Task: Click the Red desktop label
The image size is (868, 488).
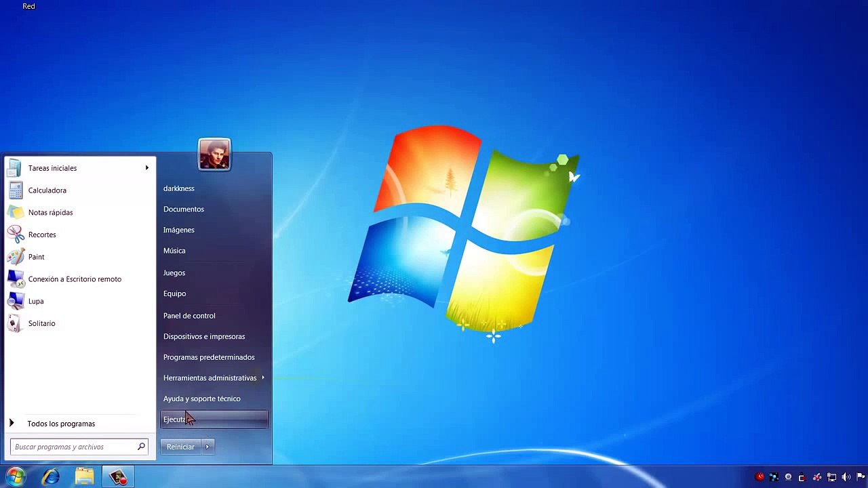Action: [29, 6]
